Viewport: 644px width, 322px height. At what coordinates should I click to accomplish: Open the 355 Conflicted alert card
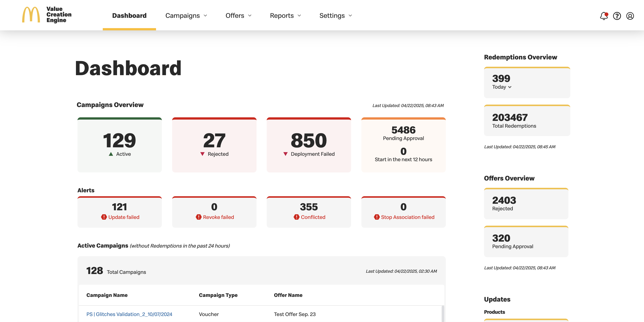click(309, 212)
